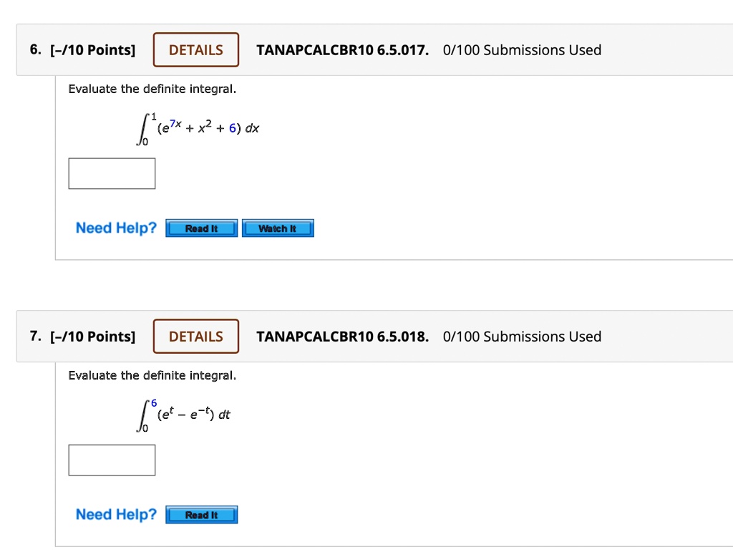
Task: Open Watch It video for question 6
Action: coord(278,228)
